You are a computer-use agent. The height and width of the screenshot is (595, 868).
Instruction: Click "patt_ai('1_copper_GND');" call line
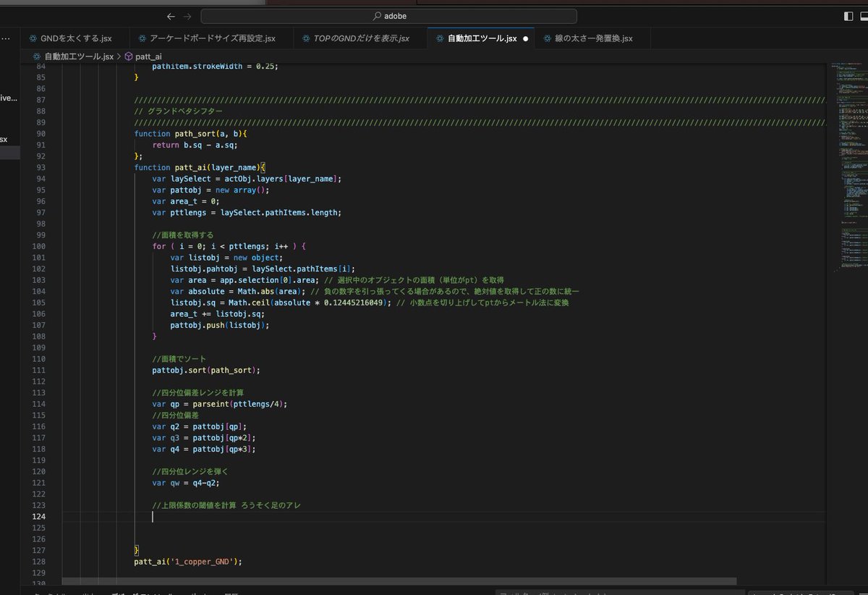[x=187, y=561]
